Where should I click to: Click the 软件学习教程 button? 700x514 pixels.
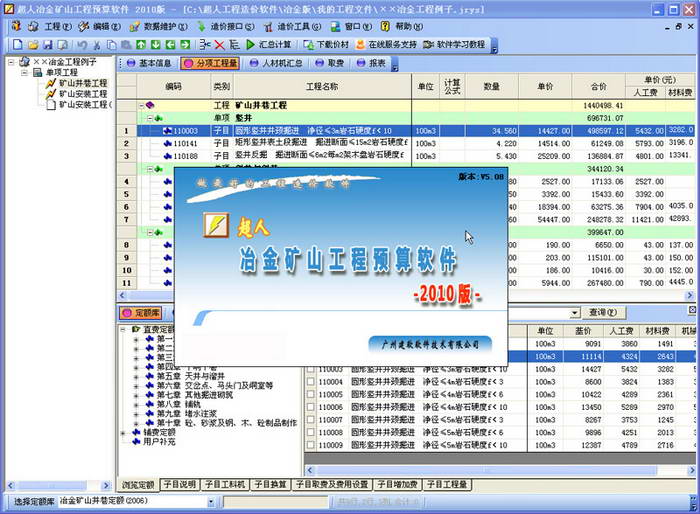click(454, 44)
